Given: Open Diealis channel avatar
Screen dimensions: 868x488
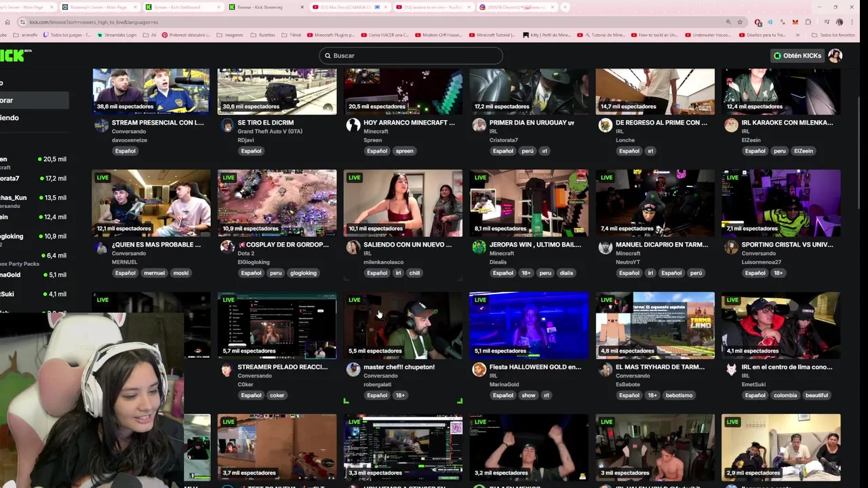Looking at the screenshot, I should pyautogui.click(x=479, y=247).
